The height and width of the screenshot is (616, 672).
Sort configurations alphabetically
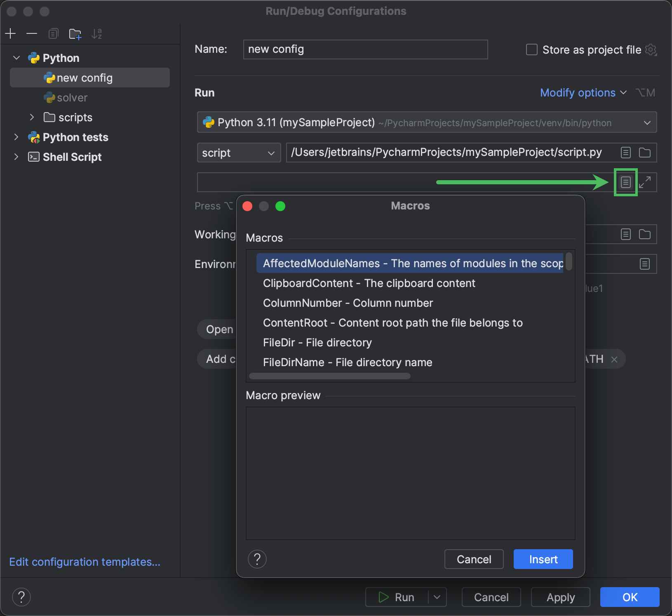click(97, 33)
